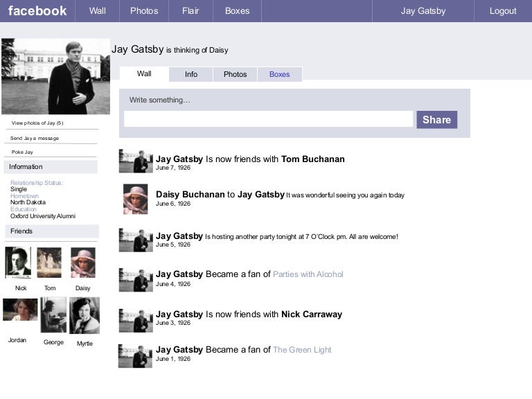
Task: Open George's friend photo thumbnail
Action: point(53,315)
